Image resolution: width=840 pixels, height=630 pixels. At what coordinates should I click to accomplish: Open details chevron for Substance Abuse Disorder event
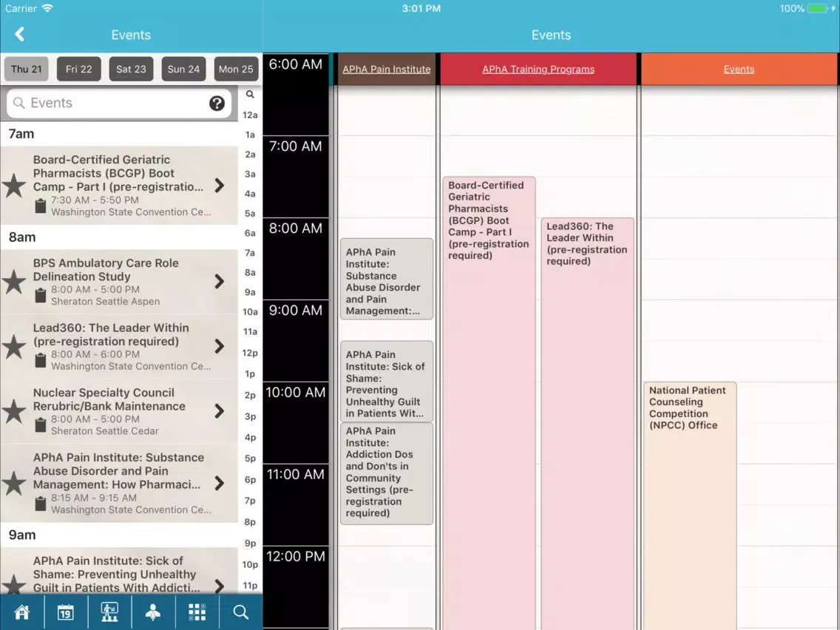[219, 483]
